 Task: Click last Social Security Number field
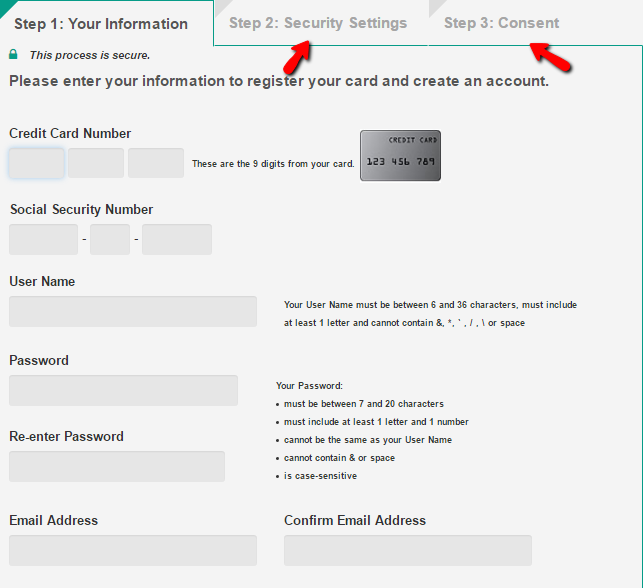pyautogui.click(x=177, y=240)
